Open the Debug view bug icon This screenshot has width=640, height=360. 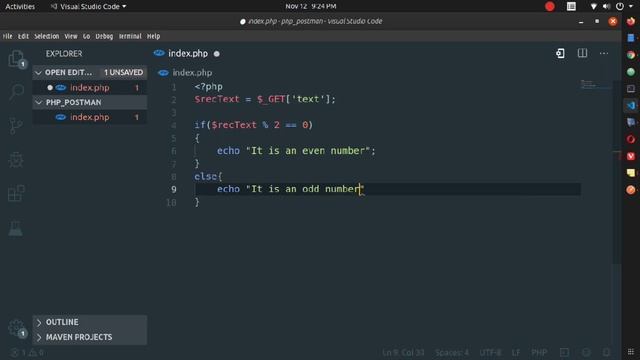pyautogui.click(x=16, y=160)
